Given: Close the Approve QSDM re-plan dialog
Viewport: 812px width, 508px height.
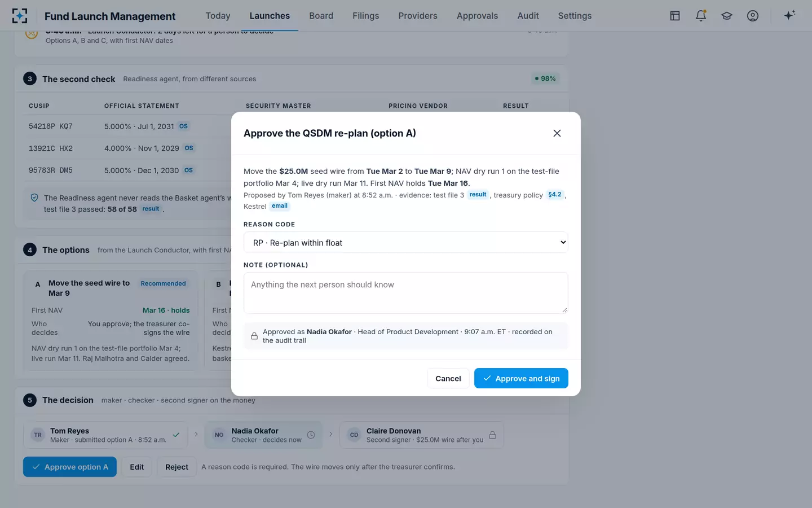Looking at the screenshot, I should [x=557, y=133].
